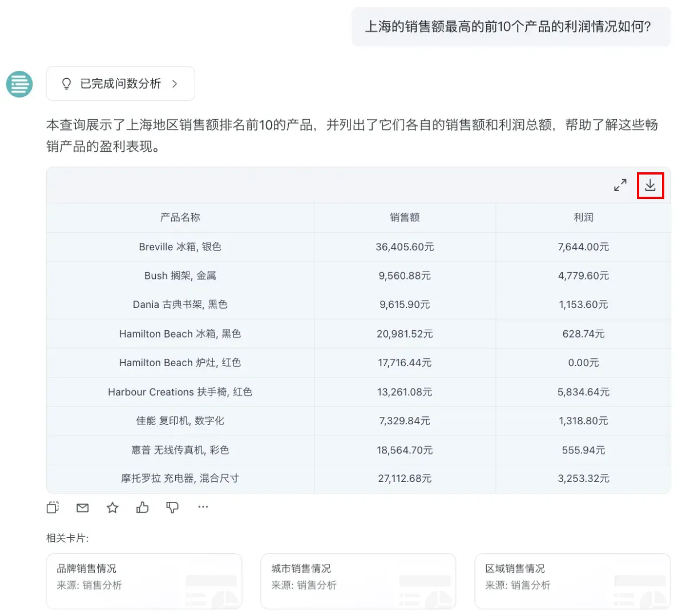Open the 品牌销售情况 related card
The height and width of the screenshot is (616, 678).
pos(144,581)
